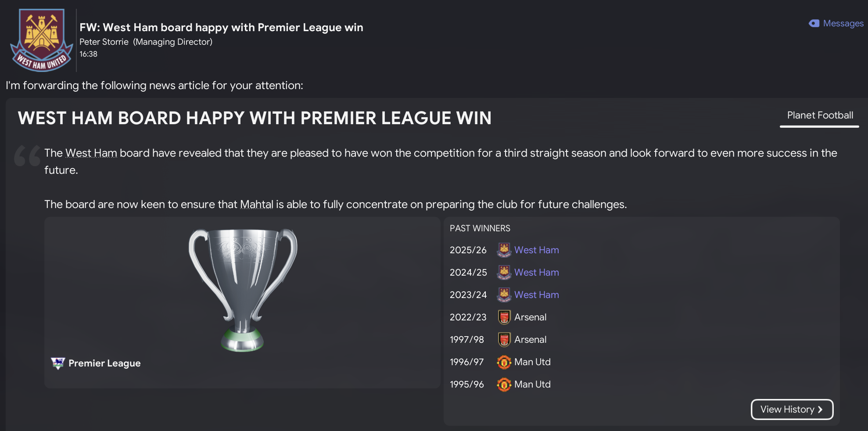Click the West Ham crest for 2025/26
This screenshot has height=431, width=868.
[x=504, y=250]
